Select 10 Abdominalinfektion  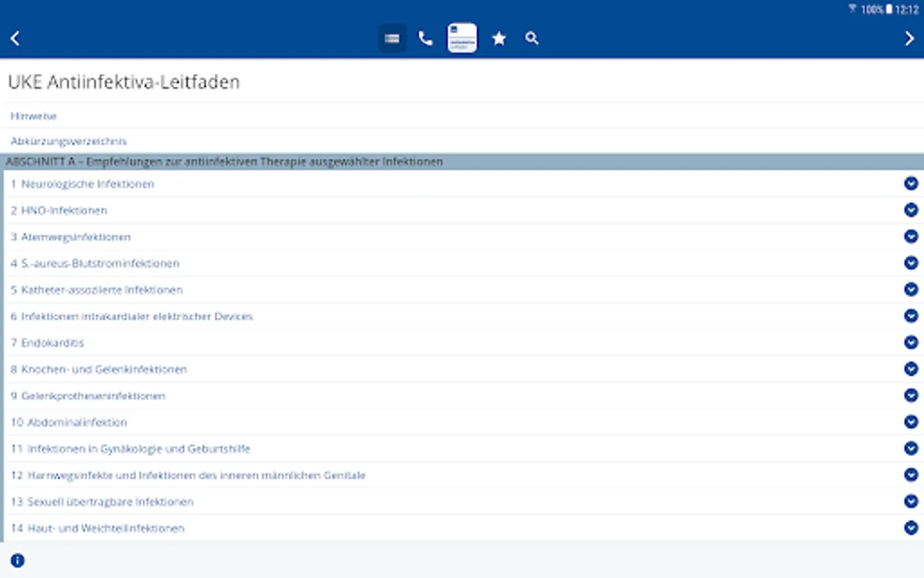[69, 423]
